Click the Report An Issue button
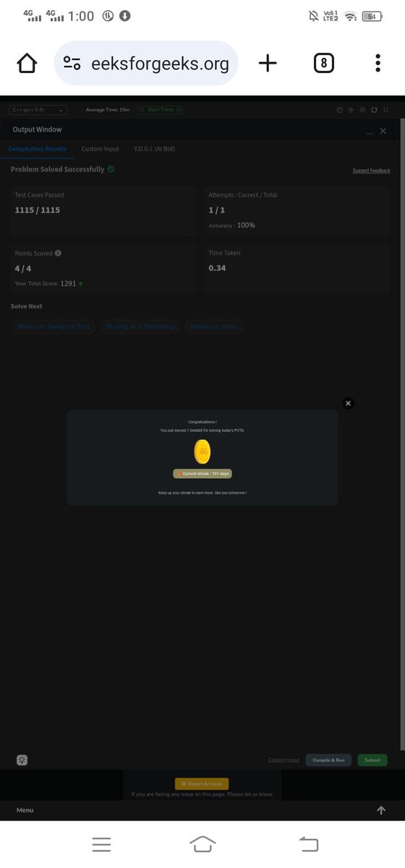 coord(202,783)
